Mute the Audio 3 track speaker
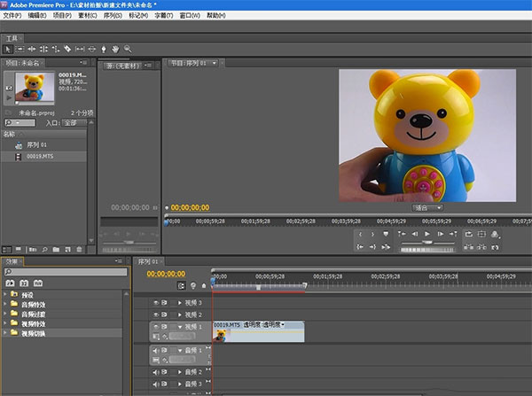Image resolution: width=532 pixels, height=396 pixels. pos(156,384)
